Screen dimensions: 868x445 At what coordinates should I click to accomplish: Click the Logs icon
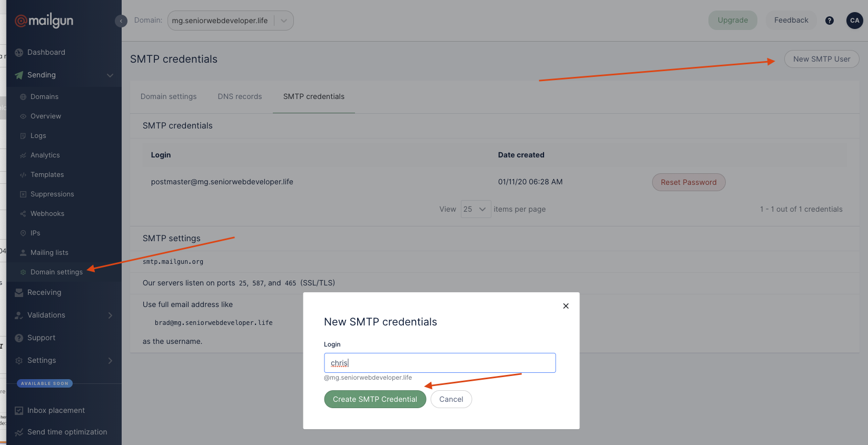coord(23,136)
